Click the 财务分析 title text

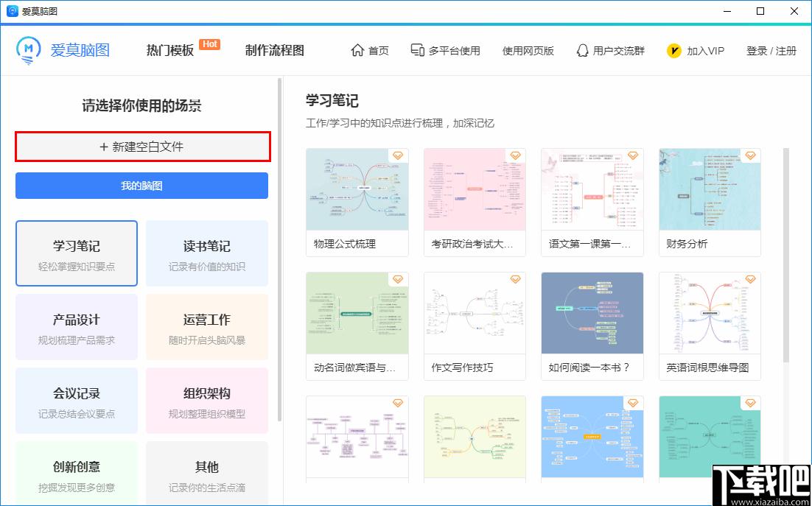tap(687, 244)
